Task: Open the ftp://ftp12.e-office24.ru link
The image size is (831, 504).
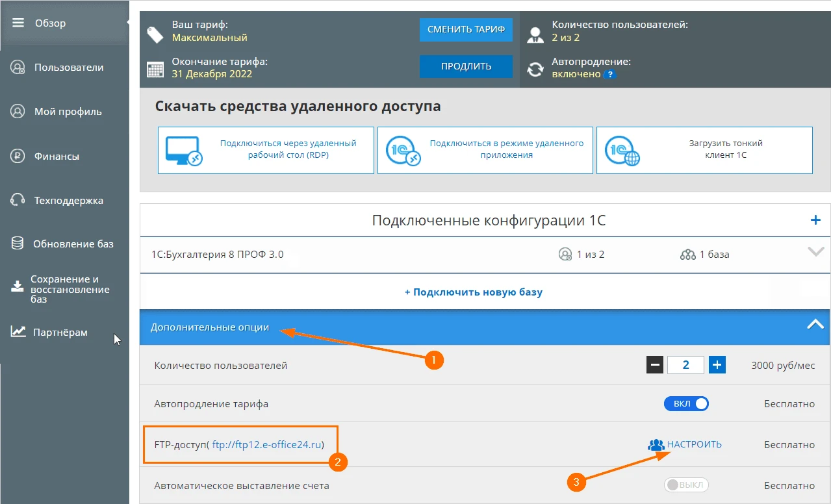Action: coord(268,444)
